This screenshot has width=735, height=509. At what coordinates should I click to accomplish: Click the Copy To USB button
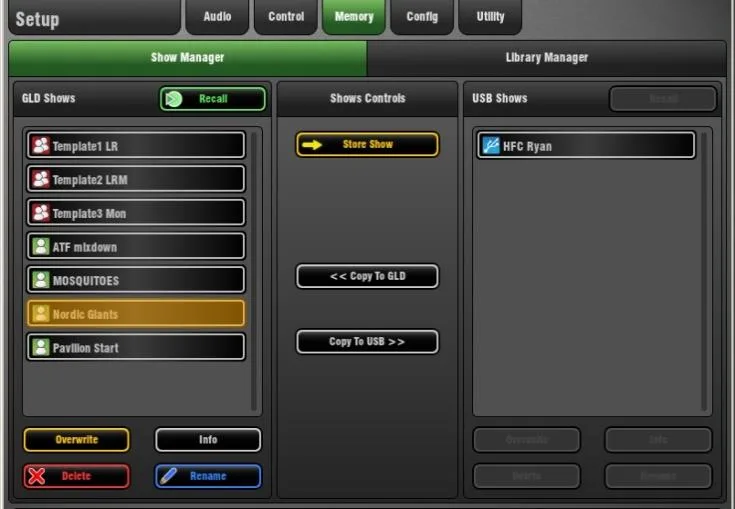click(368, 342)
